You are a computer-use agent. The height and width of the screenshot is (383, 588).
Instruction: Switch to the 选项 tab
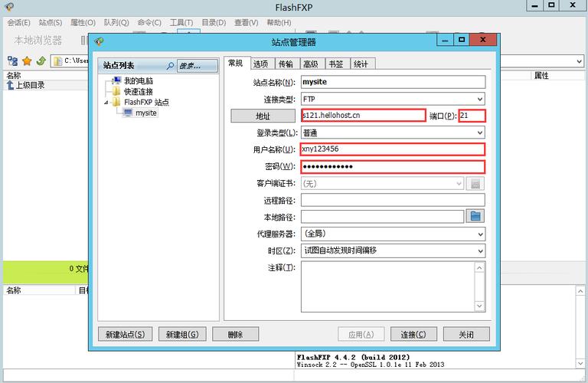point(260,64)
